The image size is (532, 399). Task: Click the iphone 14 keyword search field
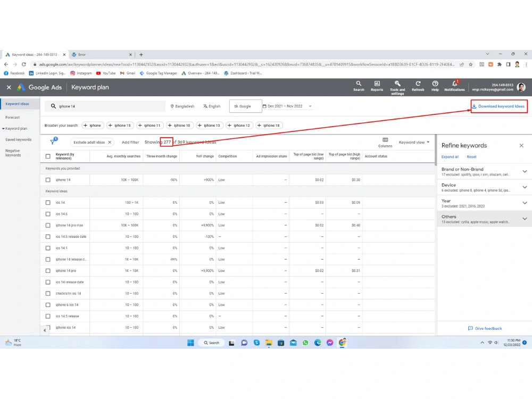(x=105, y=106)
